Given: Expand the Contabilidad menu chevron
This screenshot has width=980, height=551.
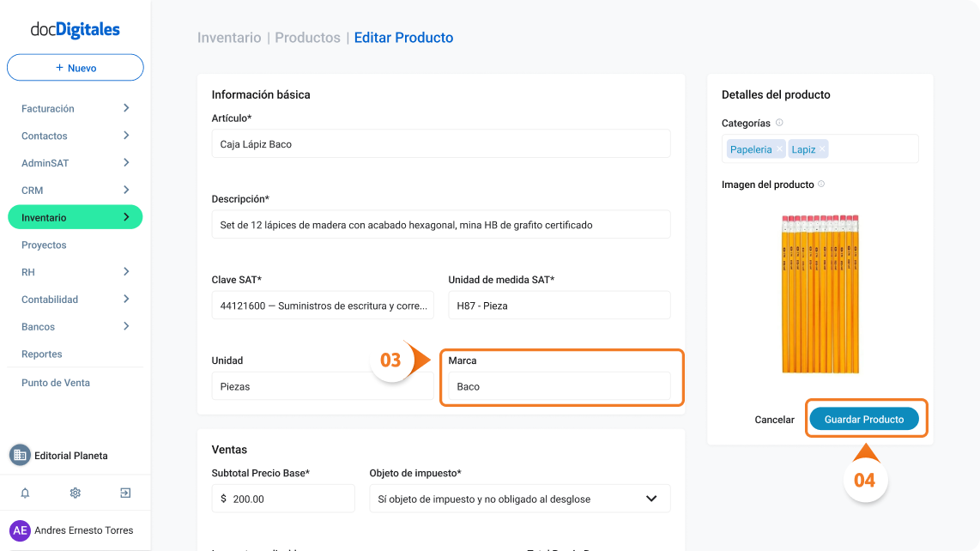Looking at the screenshot, I should click(x=126, y=299).
